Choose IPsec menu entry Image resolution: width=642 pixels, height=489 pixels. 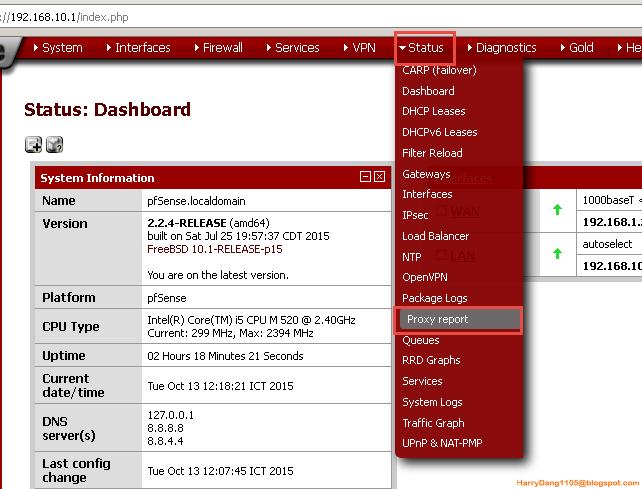point(415,215)
